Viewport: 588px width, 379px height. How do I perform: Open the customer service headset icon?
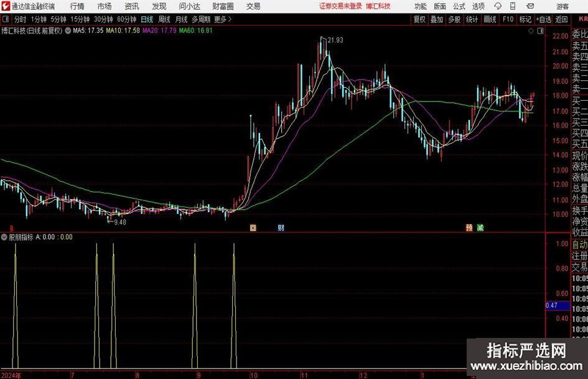[498, 6]
